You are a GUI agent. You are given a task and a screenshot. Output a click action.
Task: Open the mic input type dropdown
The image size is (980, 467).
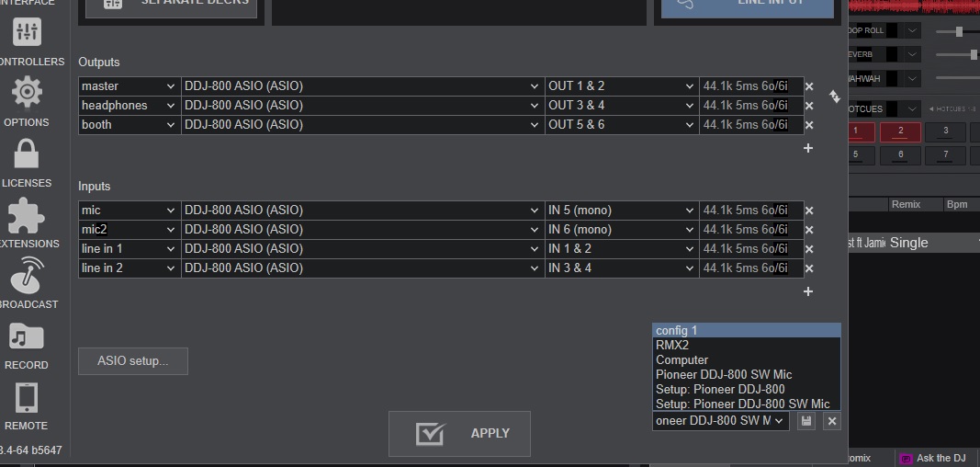coord(130,211)
